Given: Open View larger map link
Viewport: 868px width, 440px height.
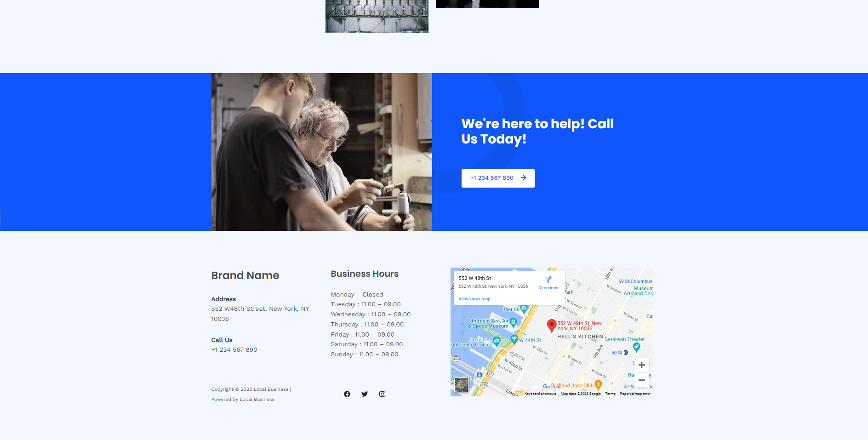Looking at the screenshot, I should [474, 299].
